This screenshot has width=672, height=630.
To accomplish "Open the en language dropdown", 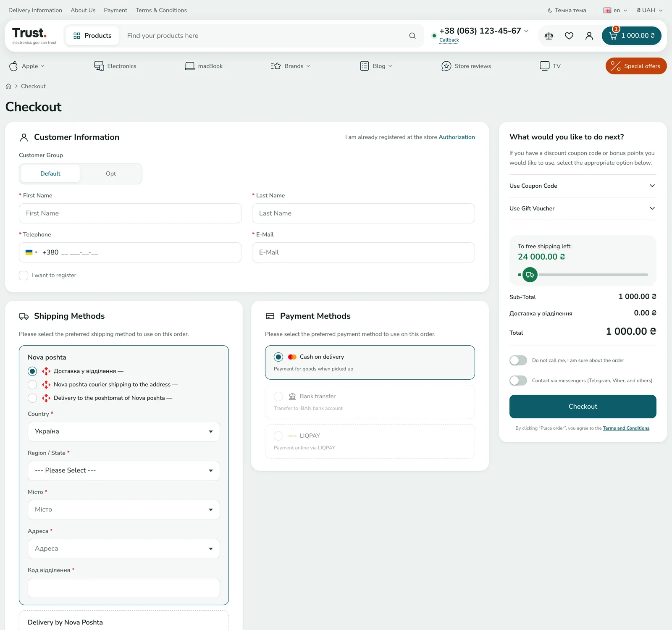I will click(x=615, y=10).
